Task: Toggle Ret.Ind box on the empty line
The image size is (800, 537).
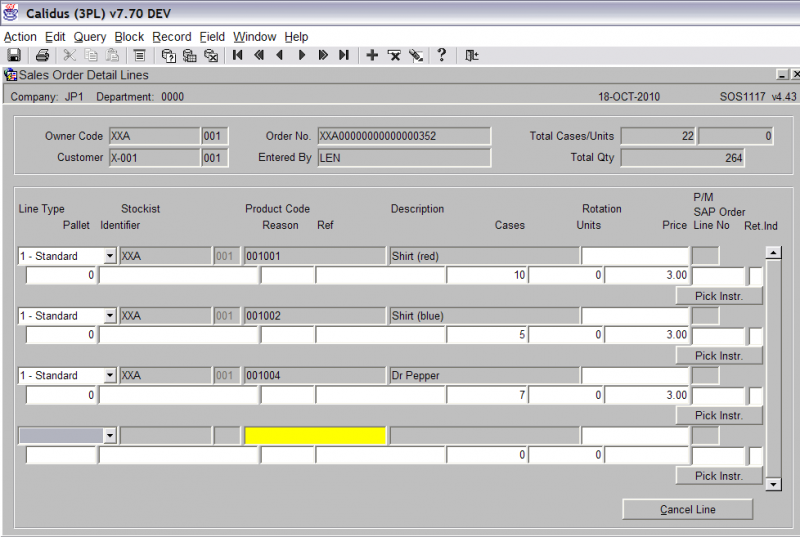Action: click(x=756, y=455)
